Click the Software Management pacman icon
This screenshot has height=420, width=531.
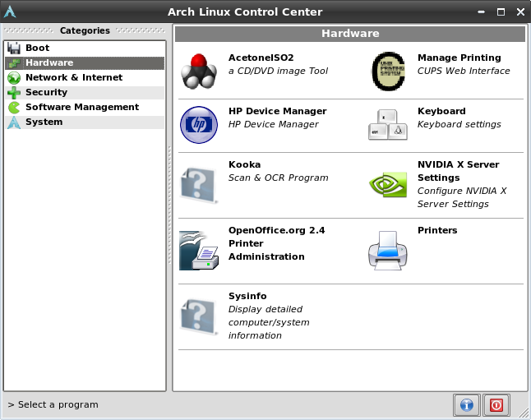(14, 108)
